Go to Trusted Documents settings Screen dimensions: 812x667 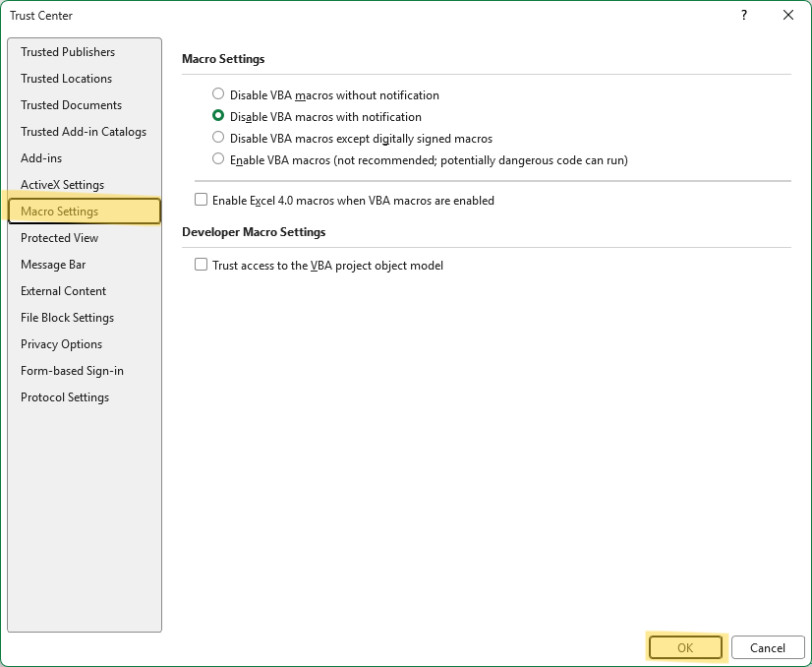[71, 105]
